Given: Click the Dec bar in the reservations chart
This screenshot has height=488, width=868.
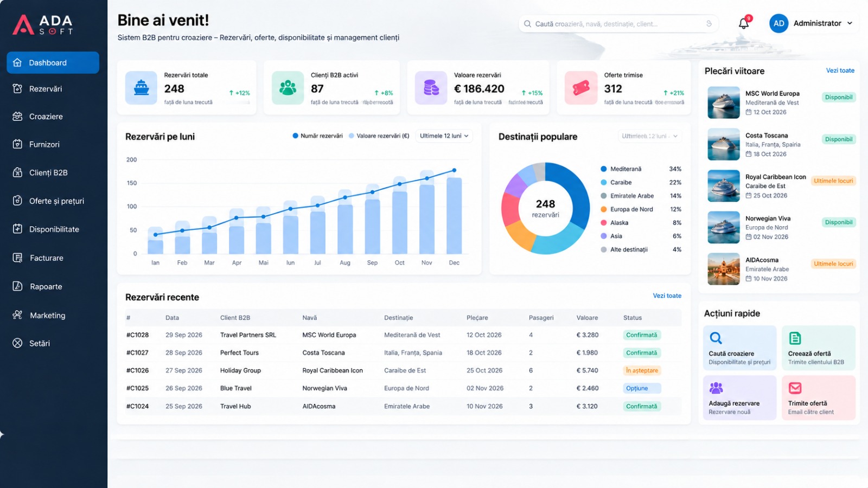Looking at the screenshot, I should tap(454, 215).
